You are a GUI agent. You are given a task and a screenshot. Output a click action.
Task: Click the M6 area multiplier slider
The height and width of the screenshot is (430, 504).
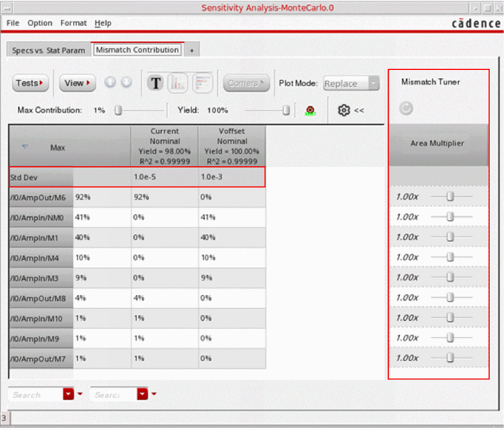click(450, 197)
